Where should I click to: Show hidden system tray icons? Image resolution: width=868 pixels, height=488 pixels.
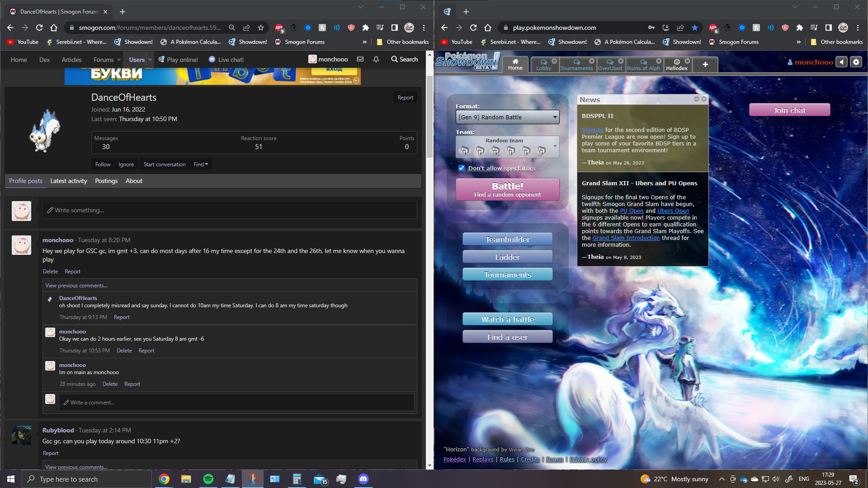[x=722, y=479]
